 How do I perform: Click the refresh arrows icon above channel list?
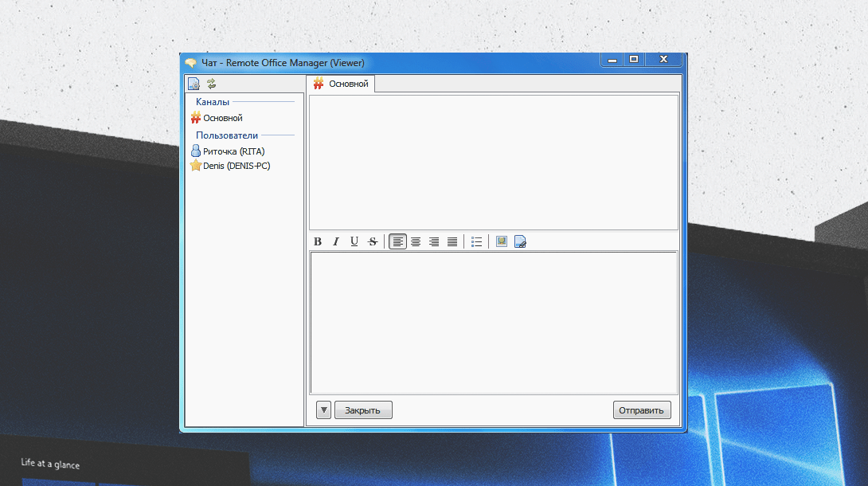click(x=212, y=84)
